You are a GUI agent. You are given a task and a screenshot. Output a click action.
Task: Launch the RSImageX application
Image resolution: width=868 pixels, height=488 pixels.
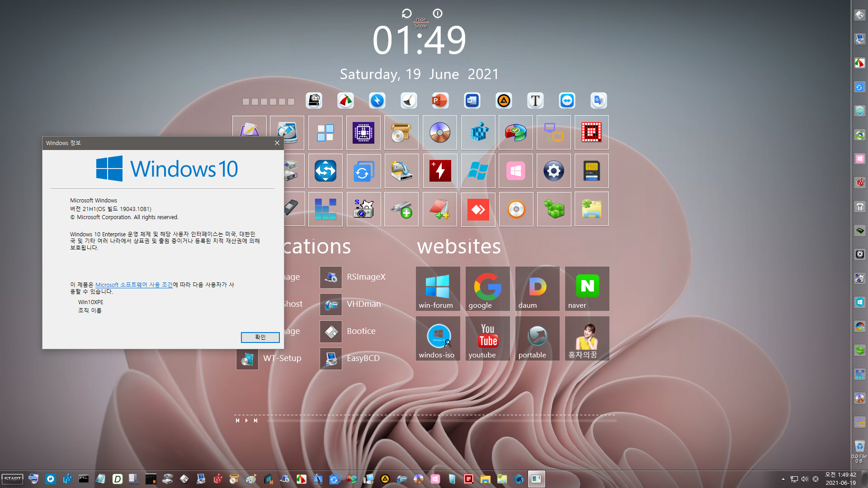click(354, 277)
